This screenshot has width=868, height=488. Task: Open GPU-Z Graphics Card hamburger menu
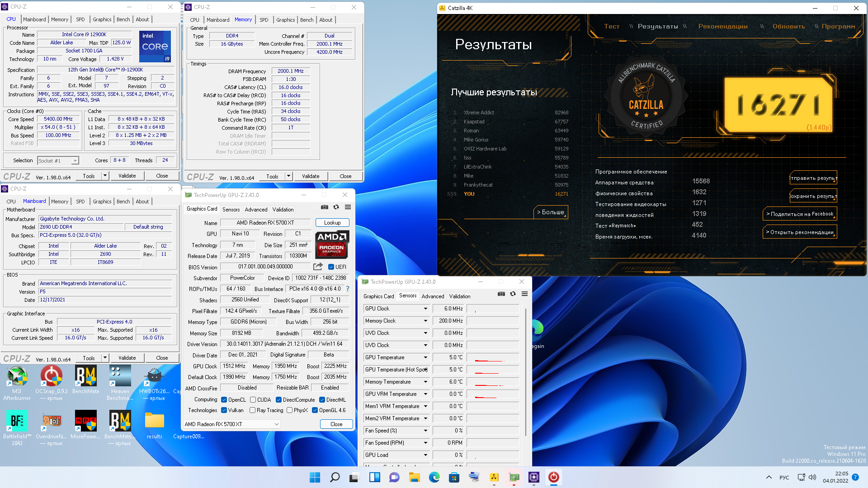point(348,207)
